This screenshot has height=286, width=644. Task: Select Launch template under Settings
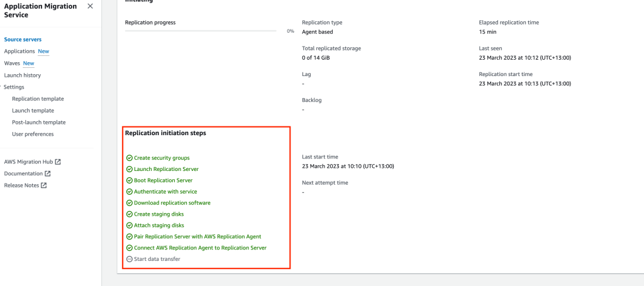pyautogui.click(x=33, y=111)
